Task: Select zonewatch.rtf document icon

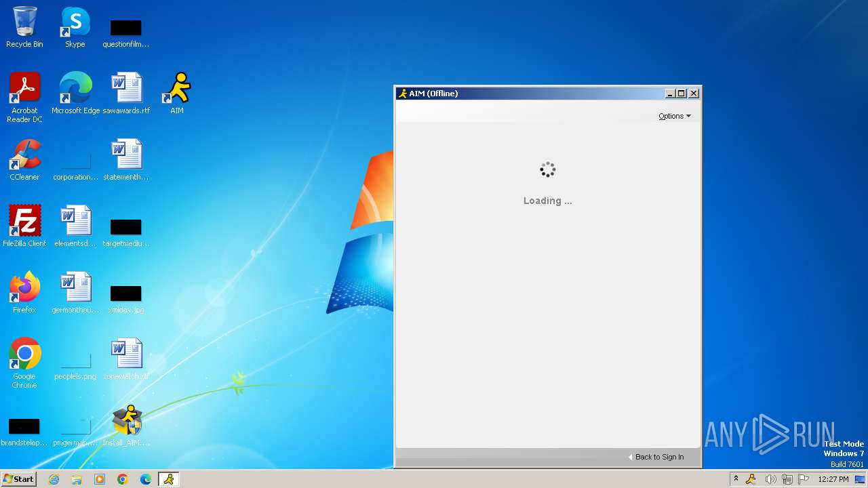Action: tap(126, 359)
